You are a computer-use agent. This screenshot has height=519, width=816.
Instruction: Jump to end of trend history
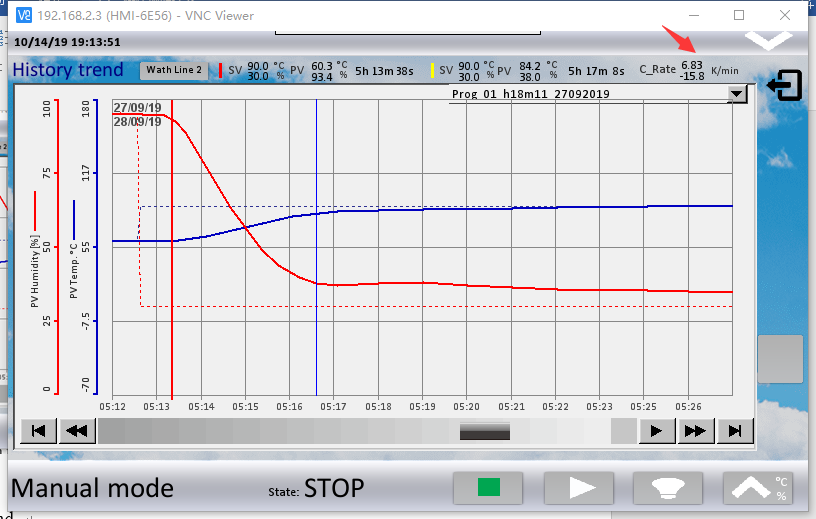[x=735, y=431]
